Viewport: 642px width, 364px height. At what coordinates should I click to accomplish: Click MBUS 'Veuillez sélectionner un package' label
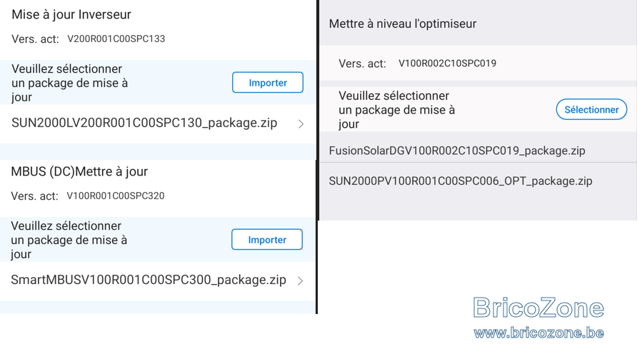click(x=69, y=240)
